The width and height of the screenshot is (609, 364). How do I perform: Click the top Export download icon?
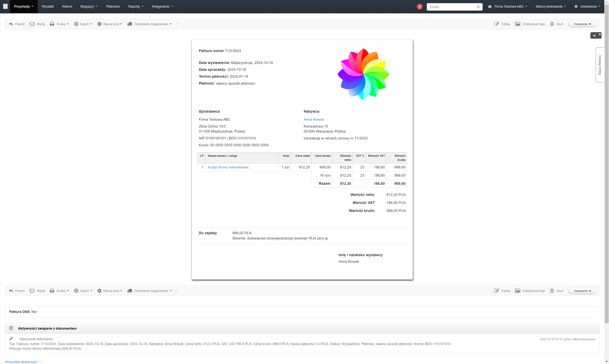tap(76, 24)
